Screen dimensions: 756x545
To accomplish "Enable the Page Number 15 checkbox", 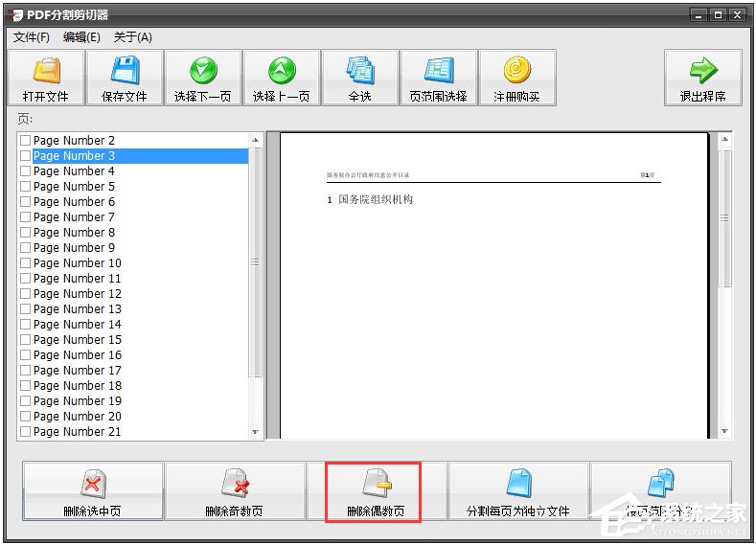I will [x=25, y=340].
